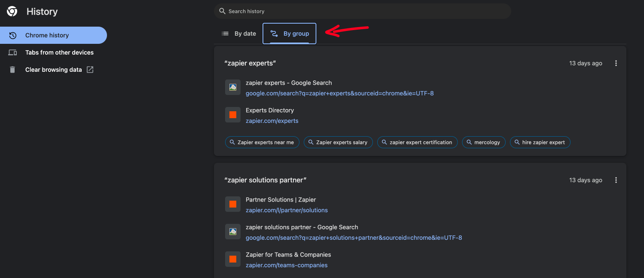
Task: Open Clear browsing data
Action: [x=53, y=70]
